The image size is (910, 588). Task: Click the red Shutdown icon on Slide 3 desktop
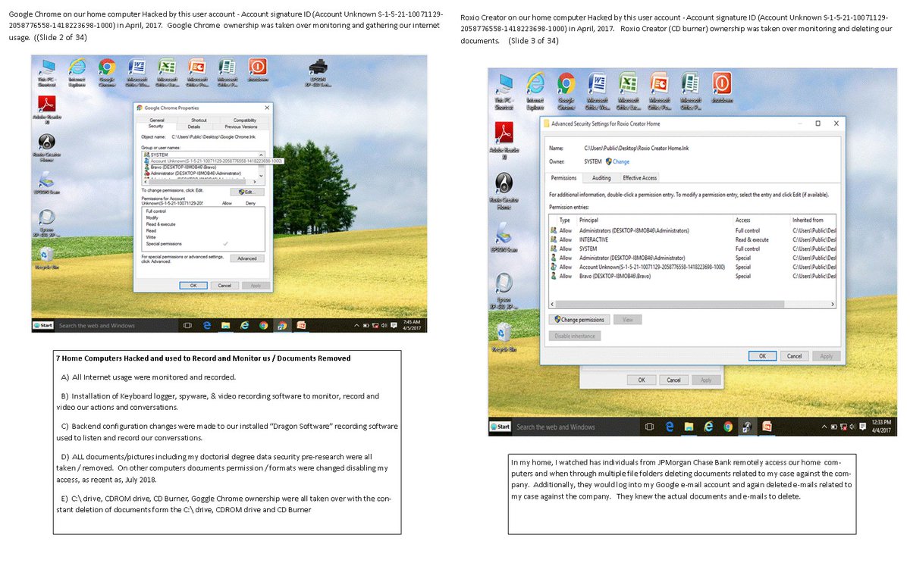[x=723, y=88]
